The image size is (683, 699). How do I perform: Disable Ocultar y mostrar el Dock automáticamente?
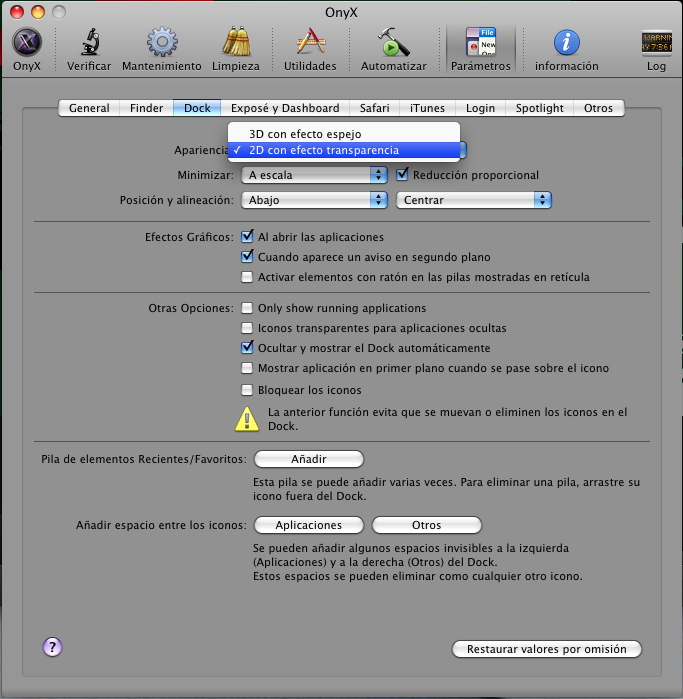(247, 348)
